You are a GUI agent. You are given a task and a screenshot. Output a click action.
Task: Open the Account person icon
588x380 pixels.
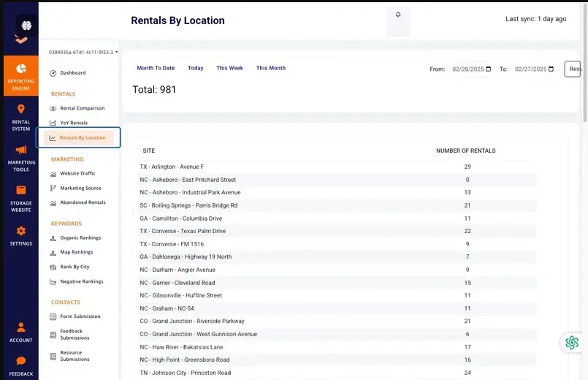click(x=21, y=327)
